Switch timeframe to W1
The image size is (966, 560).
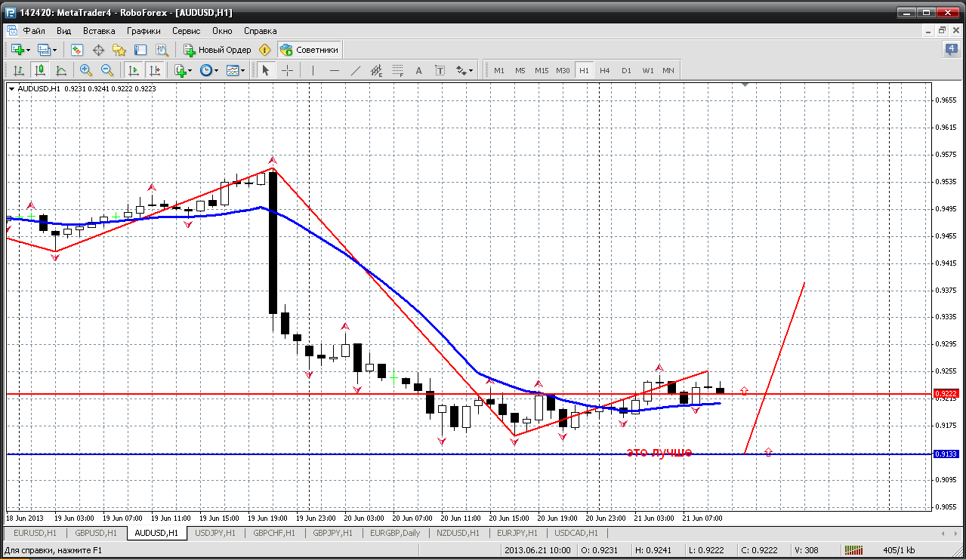(x=648, y=70)
